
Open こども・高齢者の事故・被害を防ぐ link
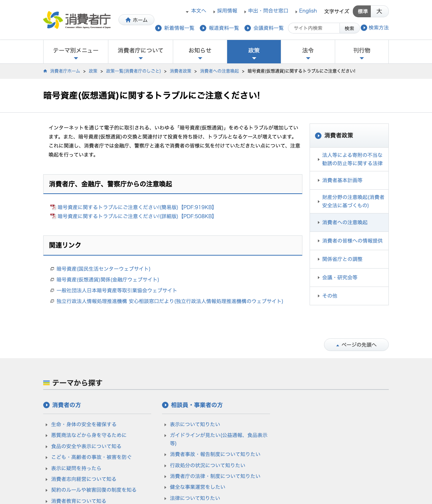coord(91,457)
